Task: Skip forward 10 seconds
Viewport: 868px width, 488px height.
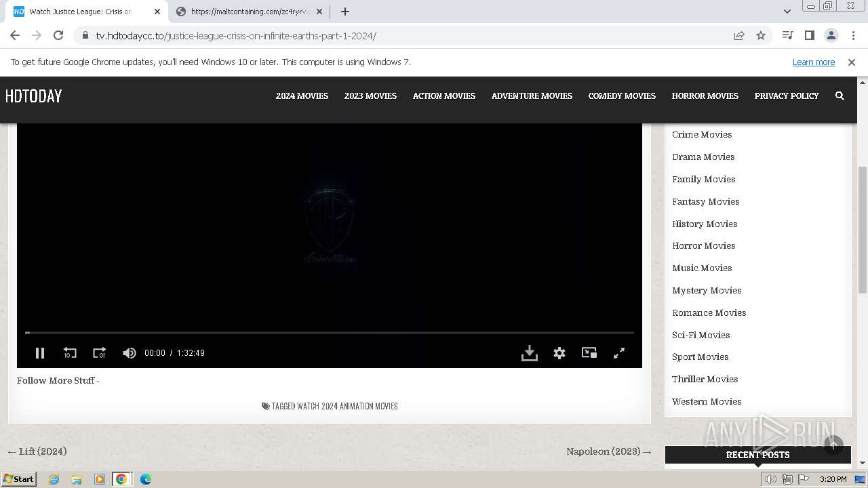Action: (x=100, y=353)
